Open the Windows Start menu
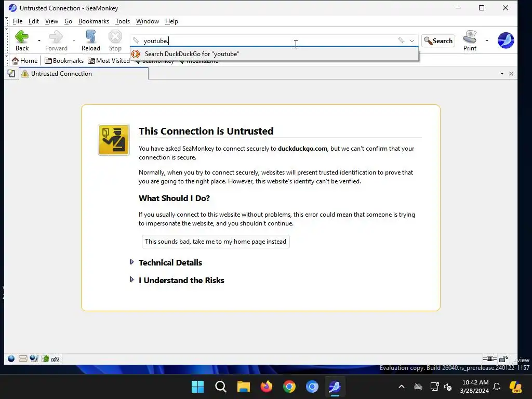The width and height of the screenshot is (532, 399). pos(197,387)
